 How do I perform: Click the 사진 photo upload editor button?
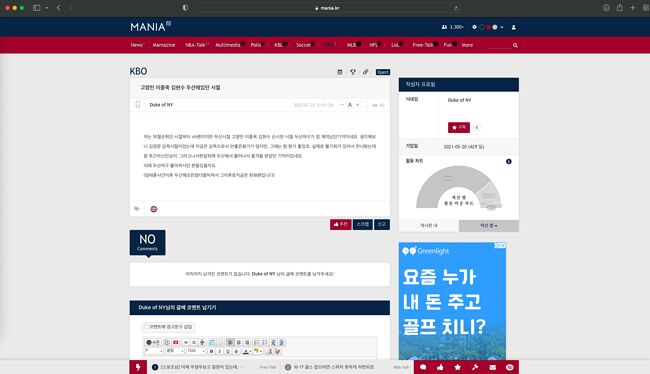pos(153,342)
